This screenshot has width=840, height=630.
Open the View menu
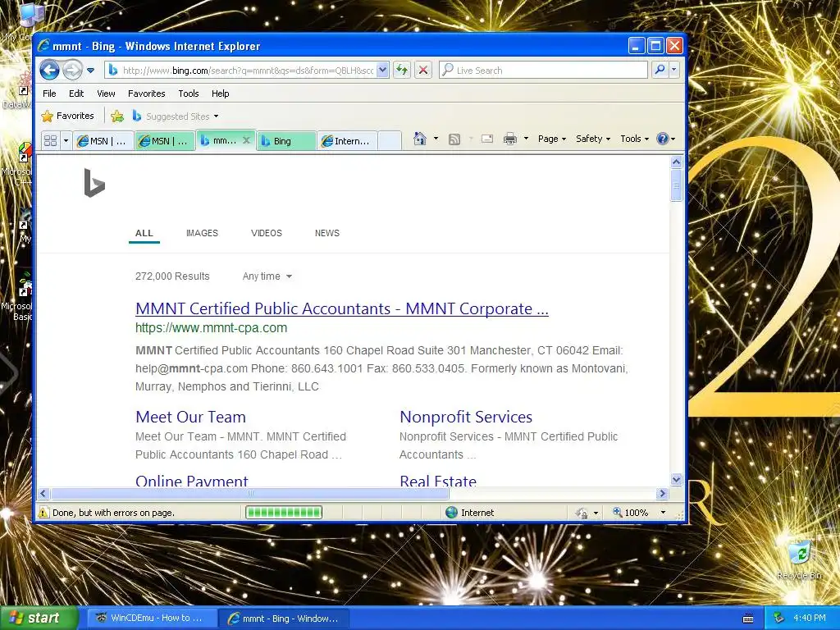point(106,94)
